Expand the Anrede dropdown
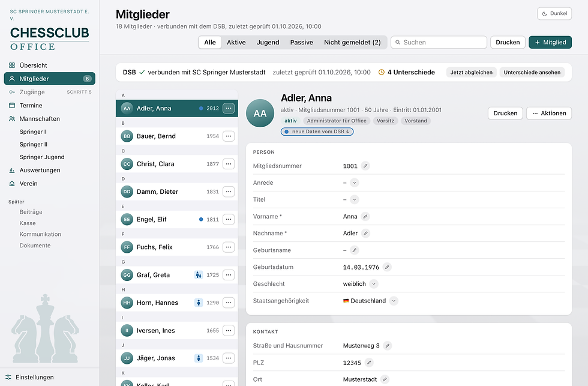This screenshot has width=588, height=386. pyautogui.click(x=355, y=182)
